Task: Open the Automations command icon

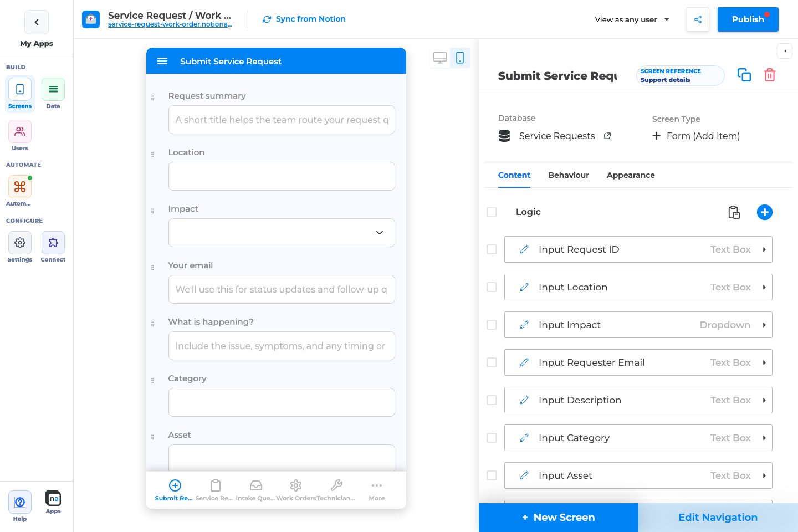Action: pos(20,187)
